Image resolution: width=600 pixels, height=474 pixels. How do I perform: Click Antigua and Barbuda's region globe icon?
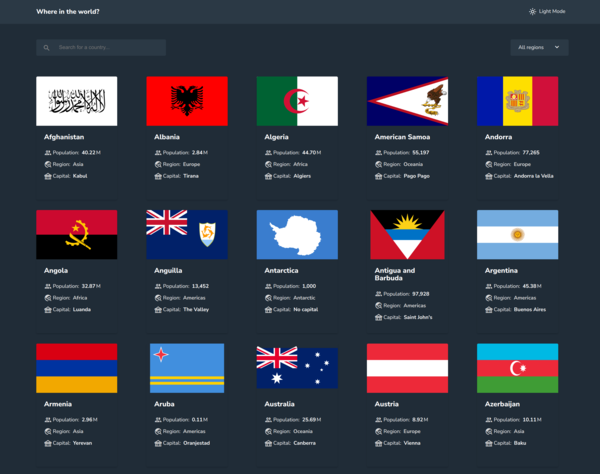pos(378,306)
